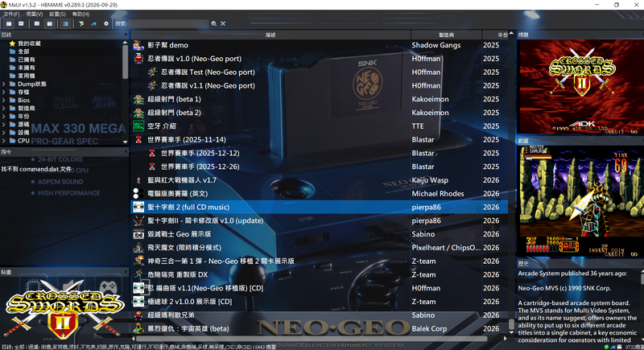Expand the 製造商 tree node
Screen dimensions: 644x350
pos(4,109)
